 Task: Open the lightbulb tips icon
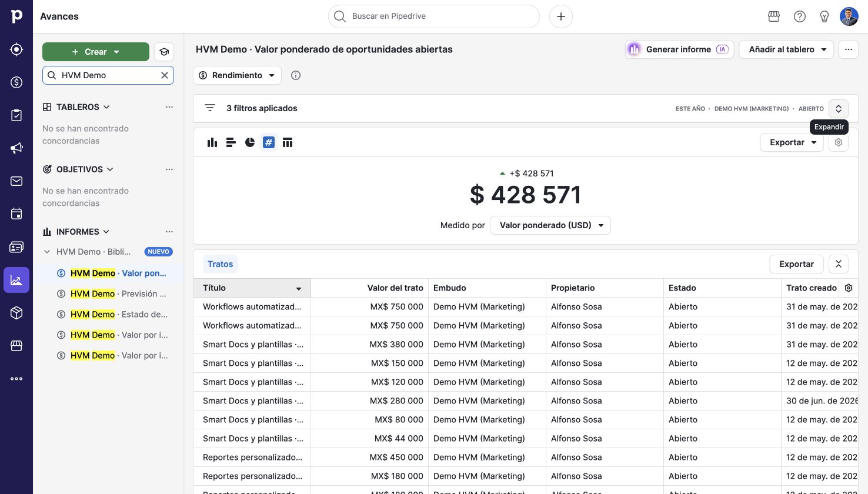click(x=824, y=16)
